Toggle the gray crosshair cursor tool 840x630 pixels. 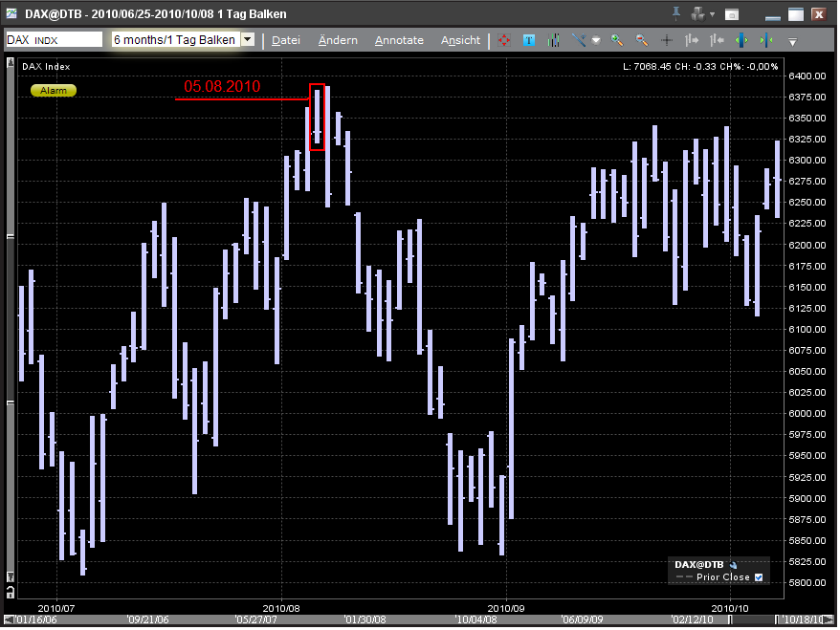pos(667,40)
